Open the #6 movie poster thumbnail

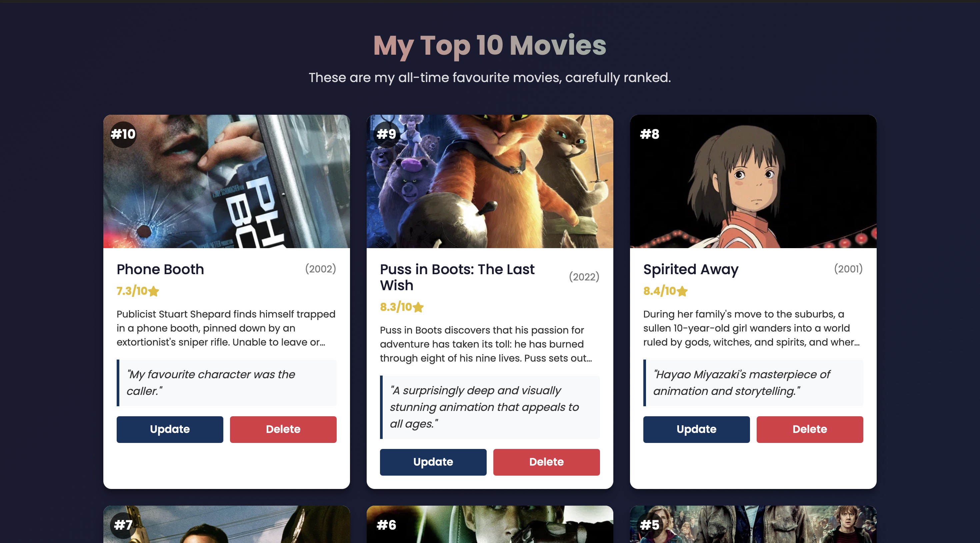tap(490, 524)
